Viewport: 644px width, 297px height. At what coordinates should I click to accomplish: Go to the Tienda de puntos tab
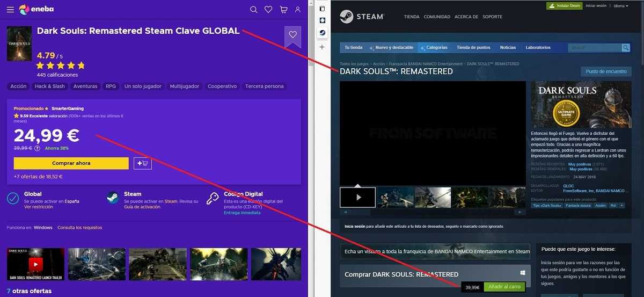[473, 48]
